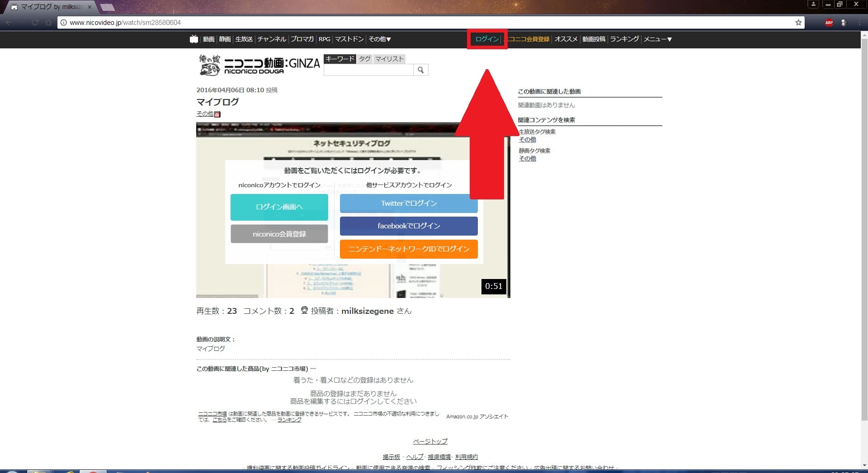
Task: Click the niconico会員登録 button
Action: (279, 234)
